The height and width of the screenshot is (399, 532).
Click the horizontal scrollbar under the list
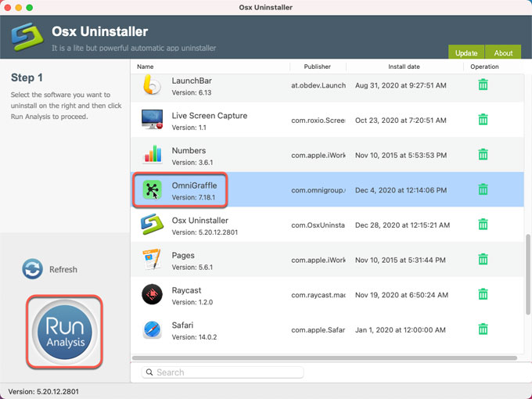pyautogui.click(x=325, y=358)
